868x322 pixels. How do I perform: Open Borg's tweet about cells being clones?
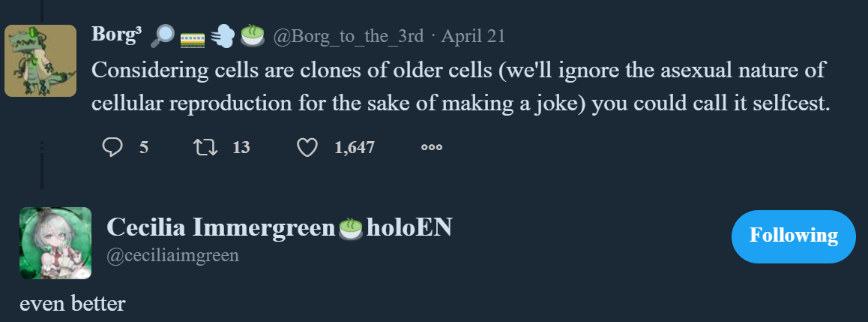coord(460,88)
